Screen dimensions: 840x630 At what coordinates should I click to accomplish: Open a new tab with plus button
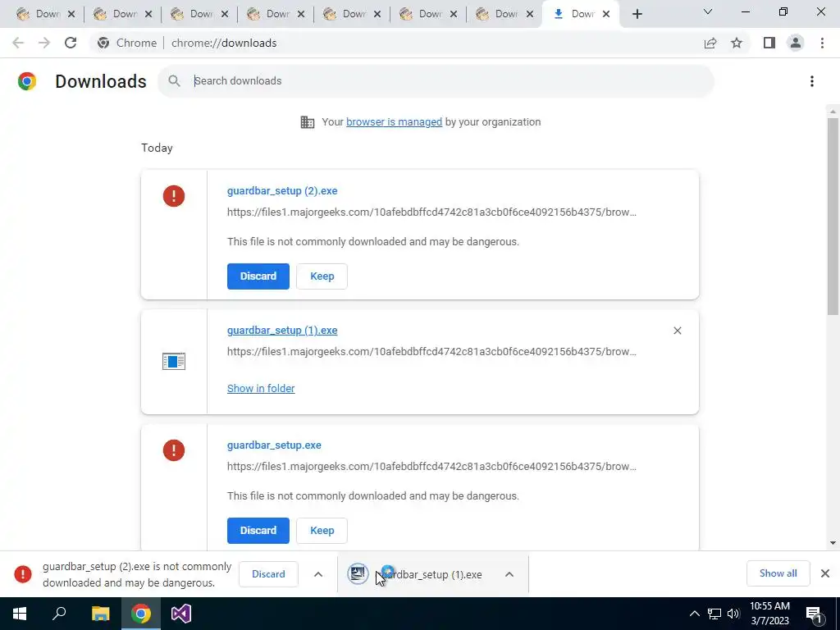point(637,14)
